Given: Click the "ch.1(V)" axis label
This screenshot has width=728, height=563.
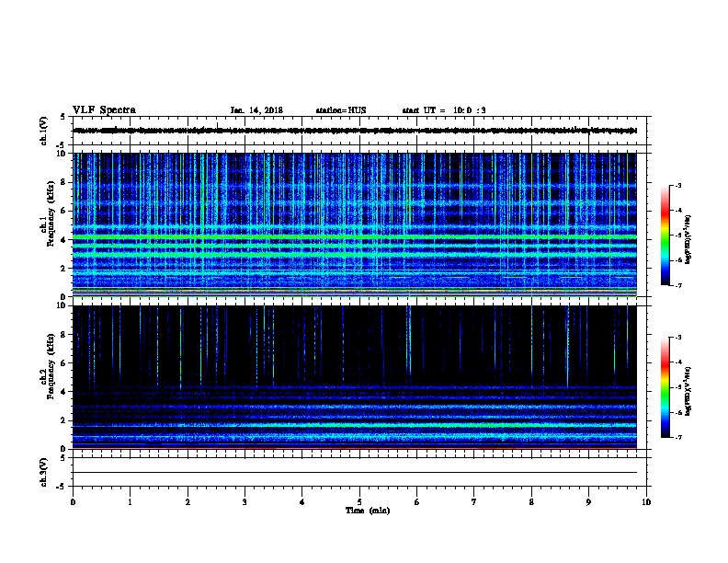Looking at the screenshot, I should (x=43, y=131).
